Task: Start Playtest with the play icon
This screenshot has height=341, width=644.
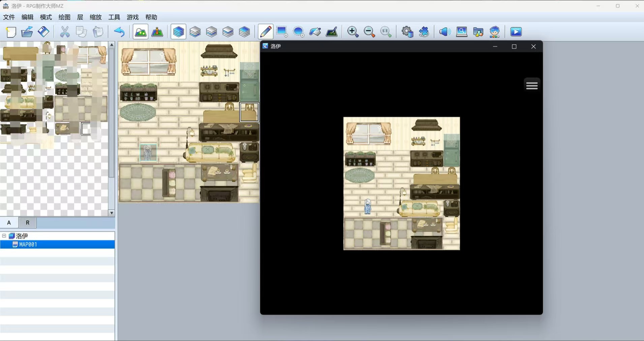Action: pyautogui.click(x=516, y=32)
